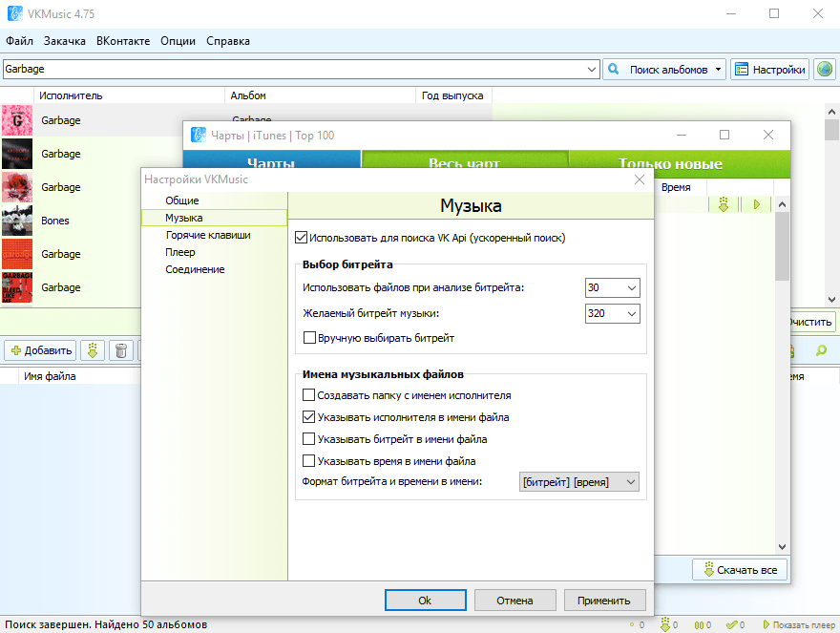Select the Bones artist row
This screenshot has height=633, width=840.
coord(71,221)
